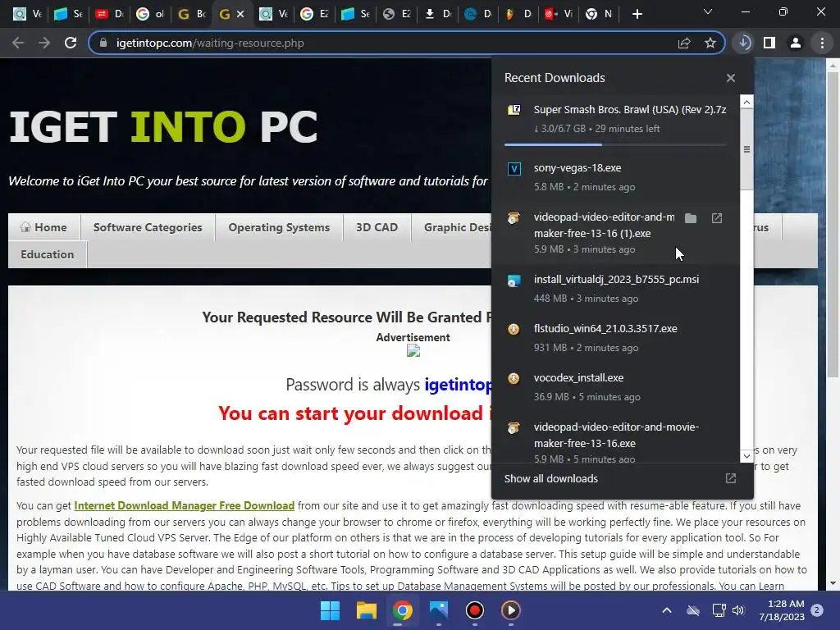Open the clock showing 1:28 AM
Viewport: 840px width, 630px height.
[x=782, y=610]
